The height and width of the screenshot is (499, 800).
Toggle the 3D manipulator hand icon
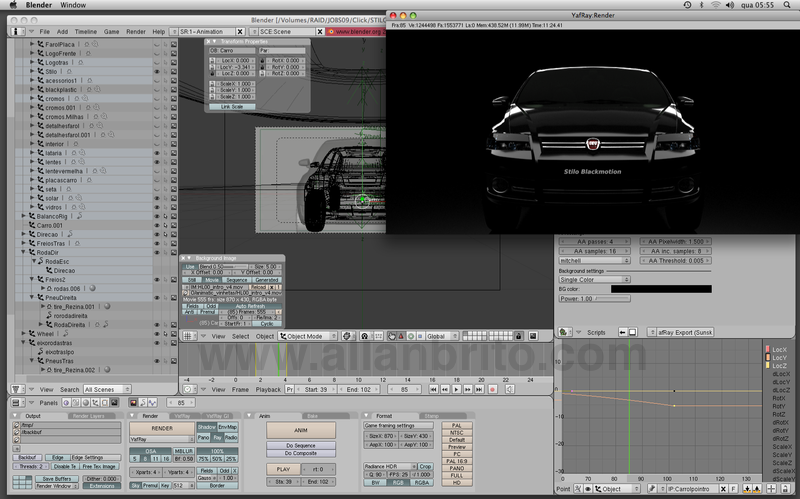pos(391,336)
